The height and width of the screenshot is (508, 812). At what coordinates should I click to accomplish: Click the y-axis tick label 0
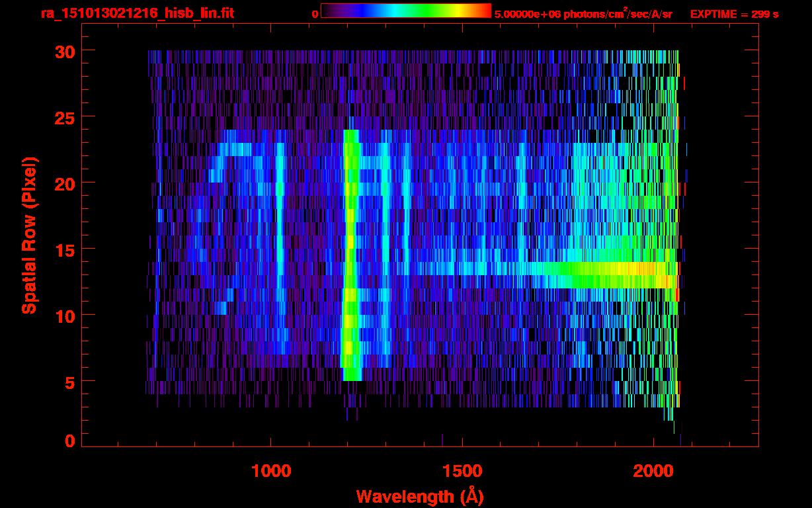(x=69, y=441)
